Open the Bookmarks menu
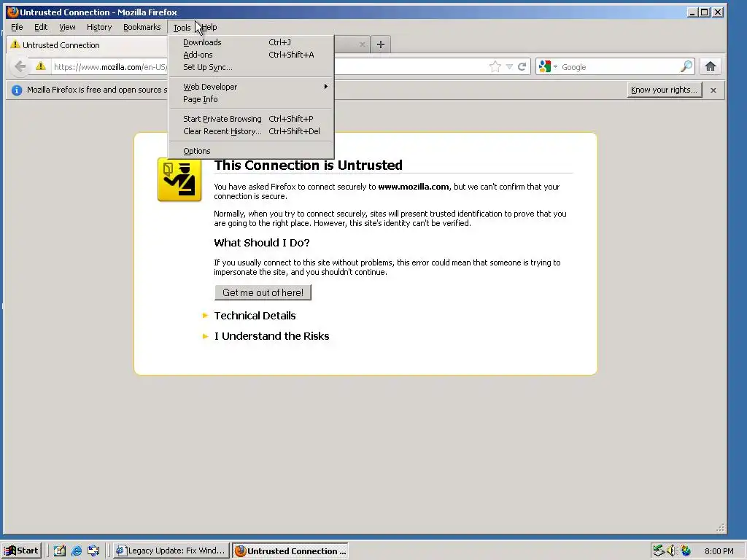The height and width of the screenshot is (560, 747). [x=142, y=27]
